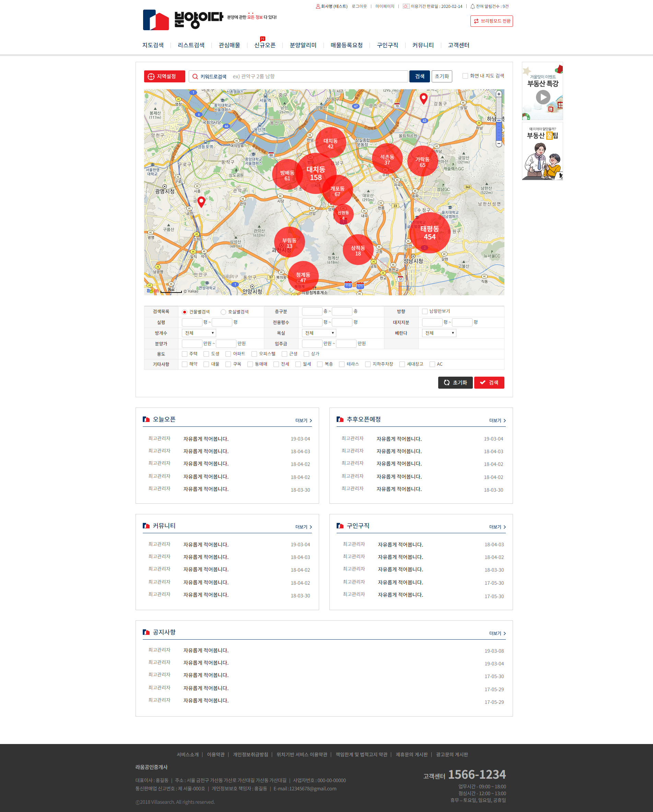Click the 부림동 13 cluster marker

pyautogui.click(x=289, y=242)
